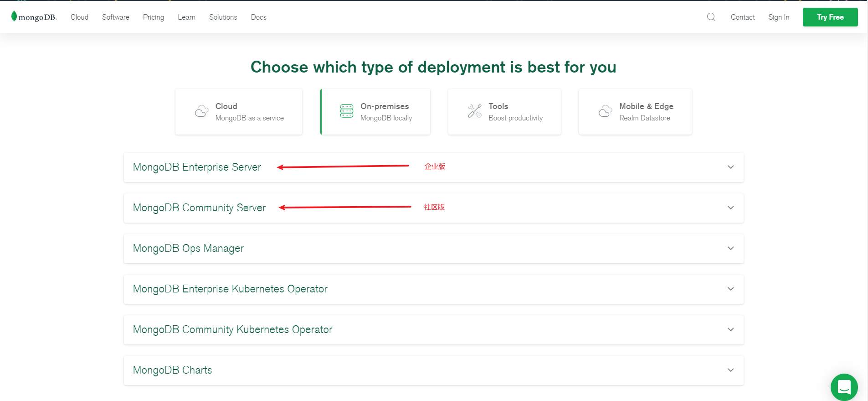
Task: Select the Cloud deployment tab title
Action: [226, 106]
